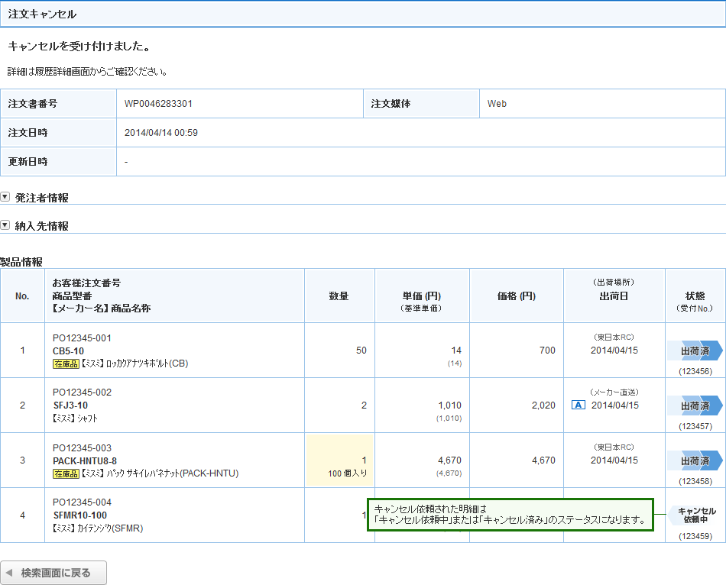726x588 pixels.
Task: Click the green-bordered cancel status tooltip
Action: click(510, 515)
